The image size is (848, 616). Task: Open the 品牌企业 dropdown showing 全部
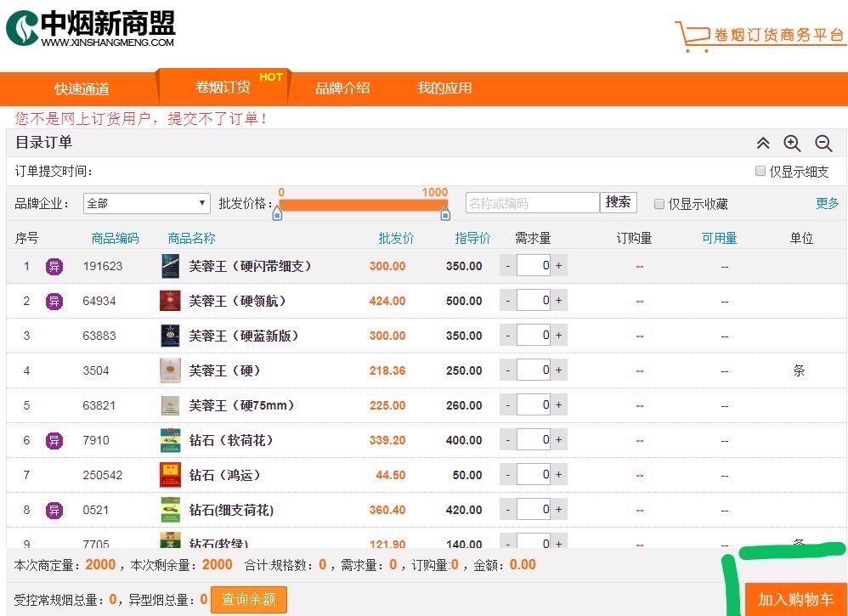tap(146, 203)
